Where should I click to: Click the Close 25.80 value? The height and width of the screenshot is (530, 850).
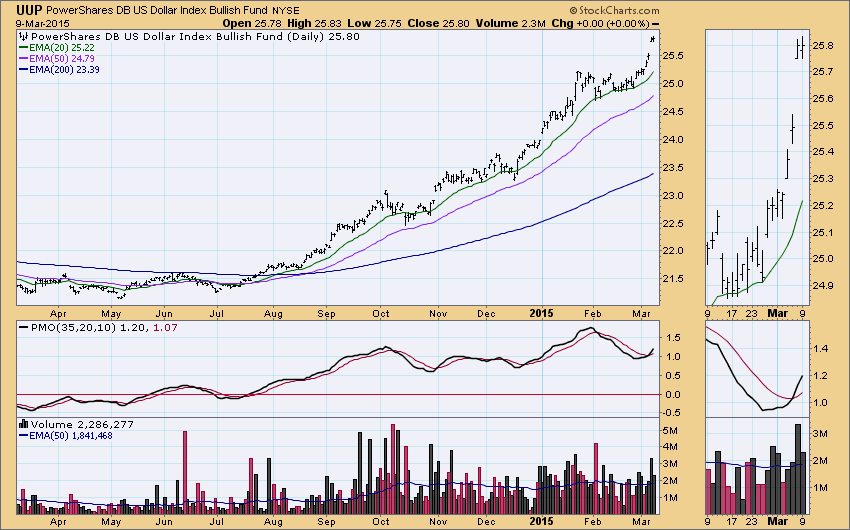click(x=438, y=23)
